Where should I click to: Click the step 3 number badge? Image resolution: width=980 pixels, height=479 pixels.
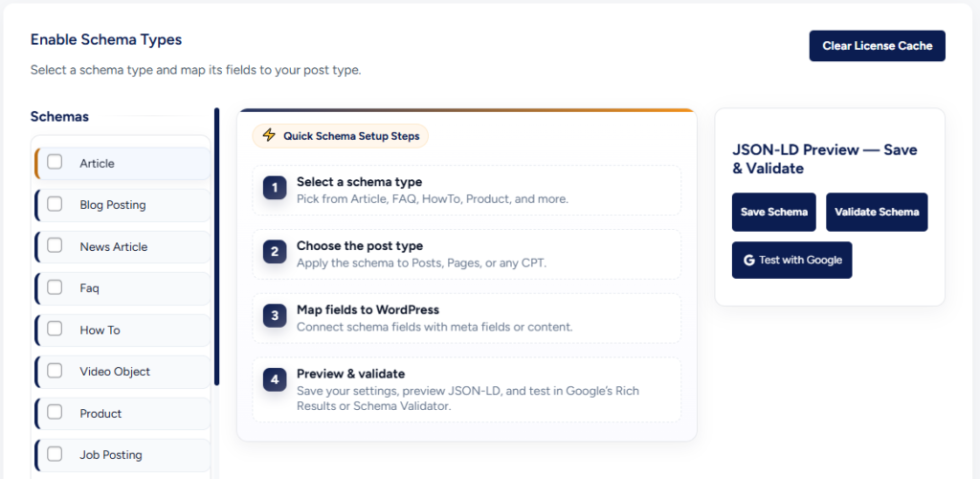[x=275, y=316]
